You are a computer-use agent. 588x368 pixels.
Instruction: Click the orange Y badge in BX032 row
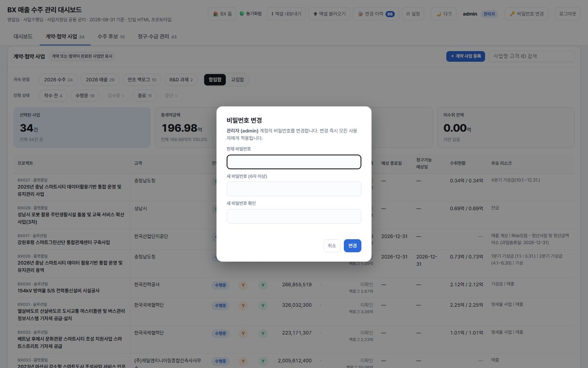[243, 333]
